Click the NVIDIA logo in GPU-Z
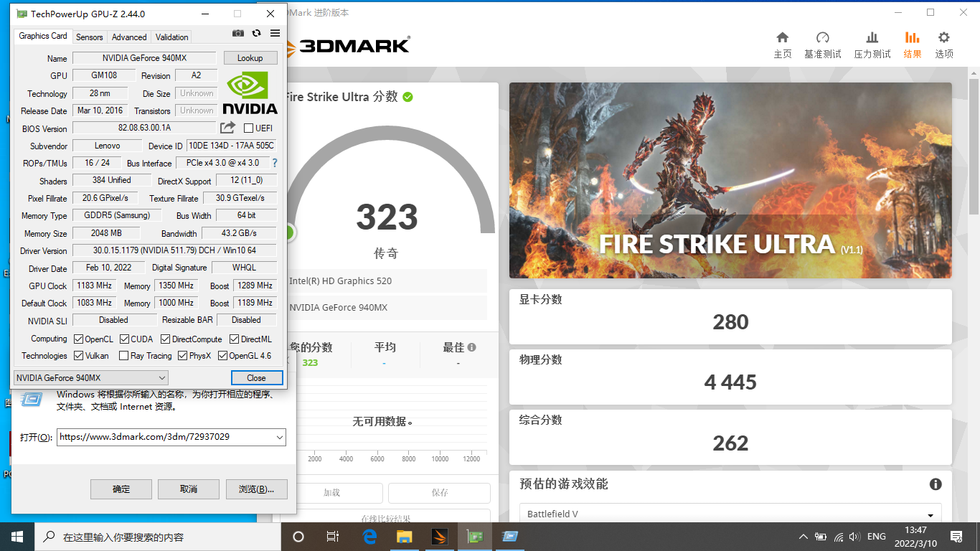 250,93
